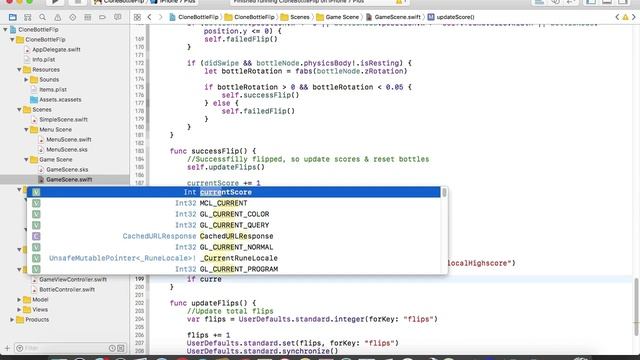Collapse the Menu Scene folder
The height and width of the screenshot is (360, 640).
tap(26, 129)
